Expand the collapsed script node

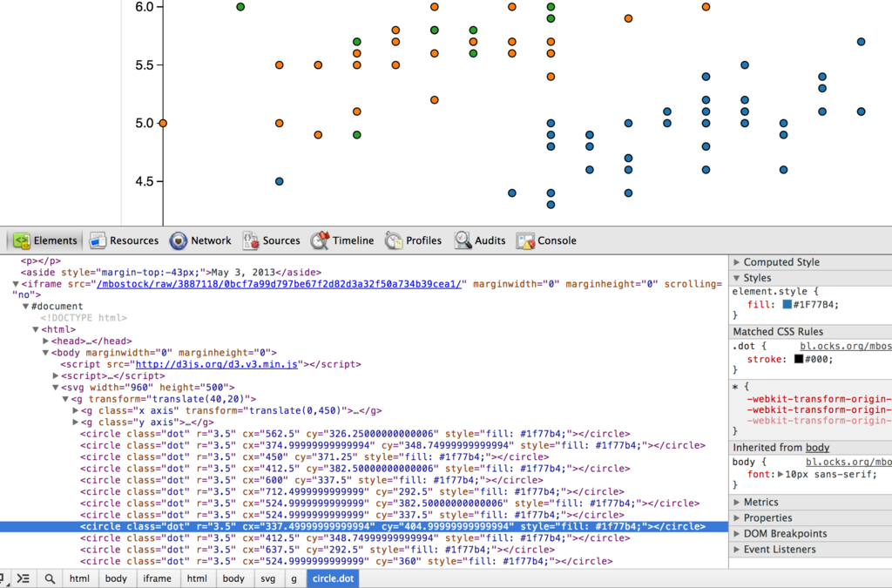point(56,376)
